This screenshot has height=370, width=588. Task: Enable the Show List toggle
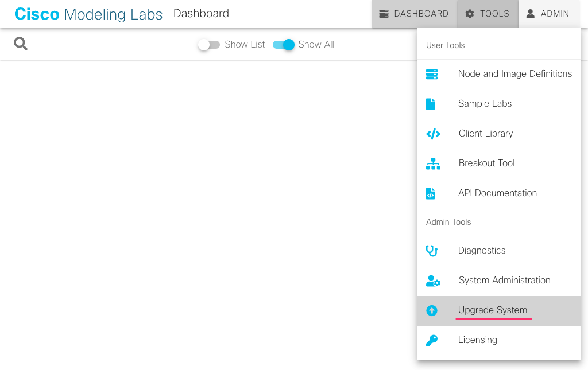pyautogui.click(x=209, y=45)
